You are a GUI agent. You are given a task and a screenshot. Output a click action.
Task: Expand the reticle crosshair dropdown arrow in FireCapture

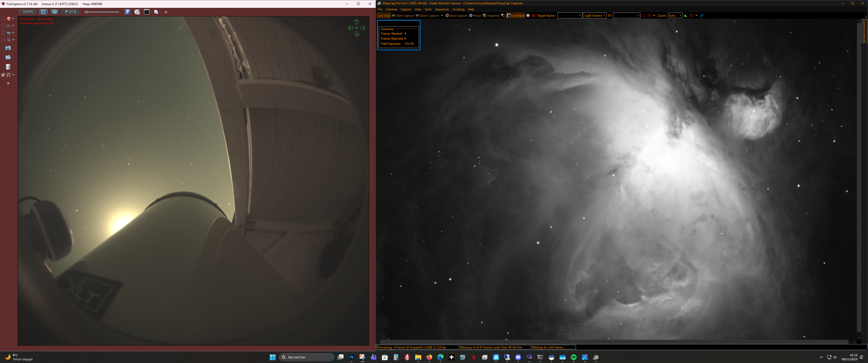(13, 19)
